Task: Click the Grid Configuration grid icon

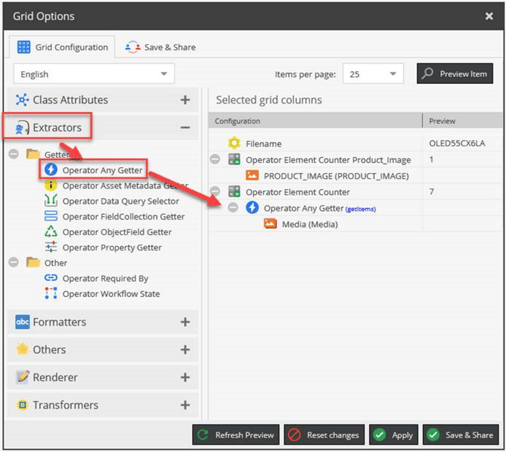Action: [24, 47]
